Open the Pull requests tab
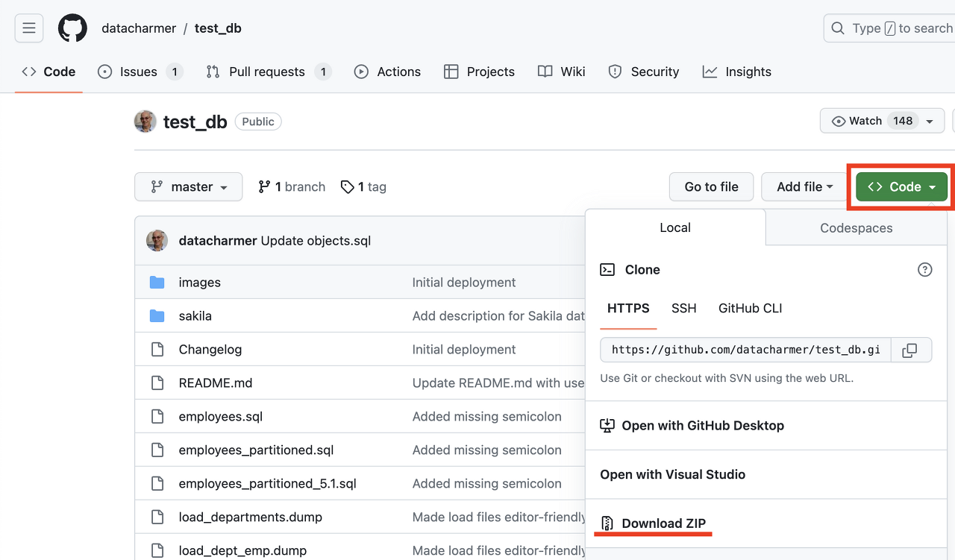 pyautogui.click(x=269, y=72)
